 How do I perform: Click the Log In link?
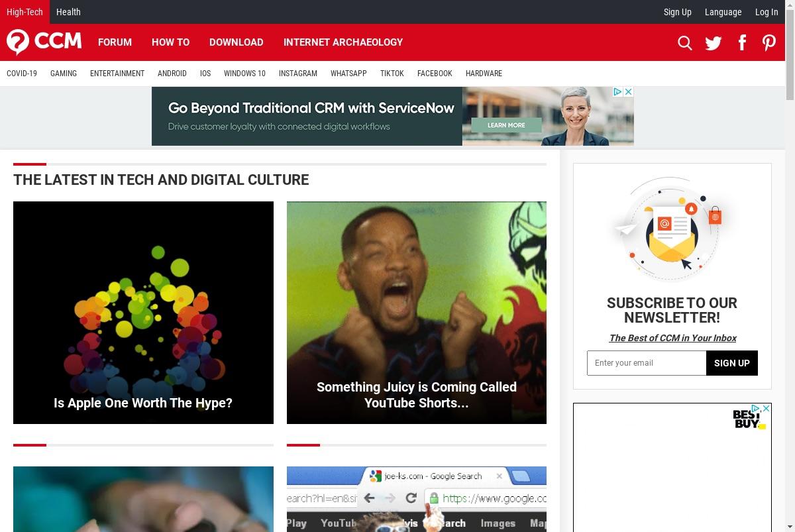click(767, 12)
